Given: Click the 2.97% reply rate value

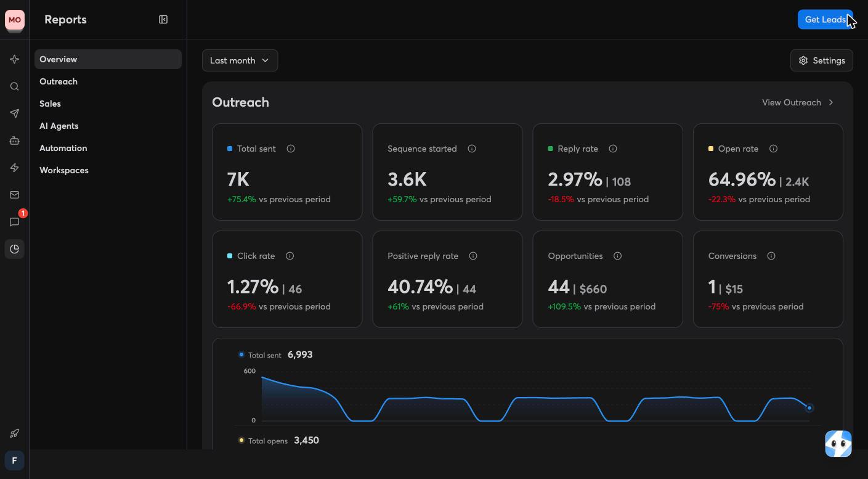Looking at the screenshot, I should pyautogui.click(x=575, y=179).
